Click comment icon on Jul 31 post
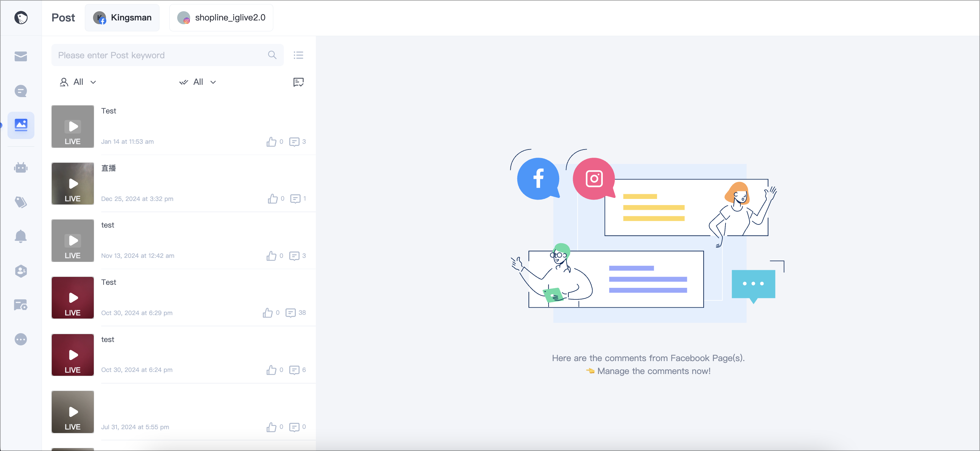Screen dimensions: 980x451 click(294, 427)
